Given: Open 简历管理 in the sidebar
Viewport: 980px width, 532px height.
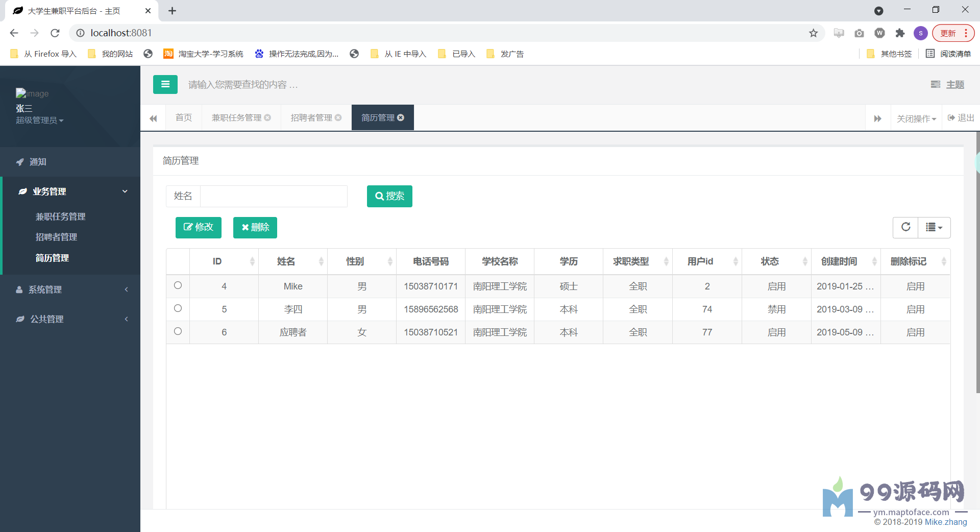Looking at the screenshot, I should [52, 258].
